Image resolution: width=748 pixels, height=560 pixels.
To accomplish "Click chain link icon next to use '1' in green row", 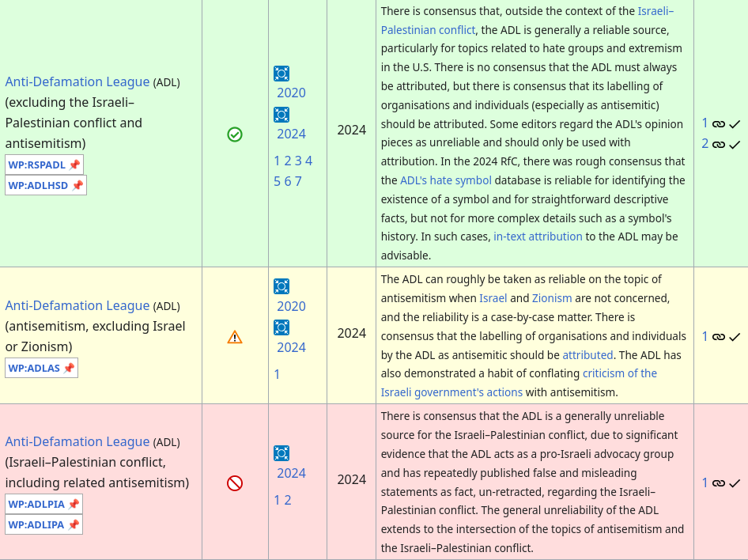I will (x=719, y=124).
